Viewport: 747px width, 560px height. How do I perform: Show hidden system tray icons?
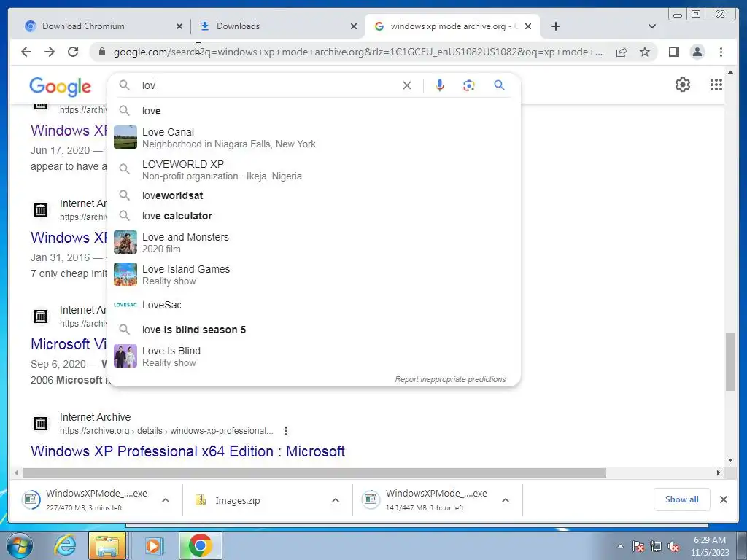pos(620,547)
